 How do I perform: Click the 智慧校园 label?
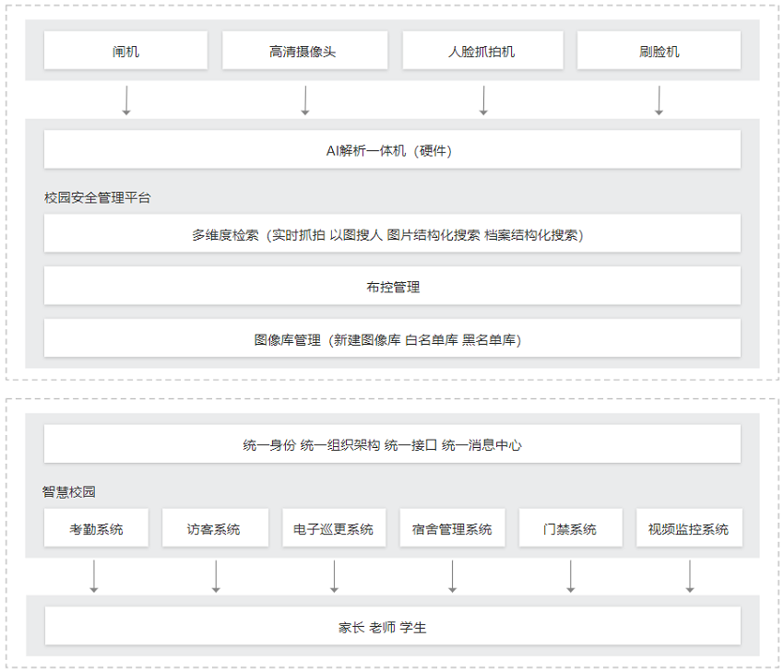(69, 491)
